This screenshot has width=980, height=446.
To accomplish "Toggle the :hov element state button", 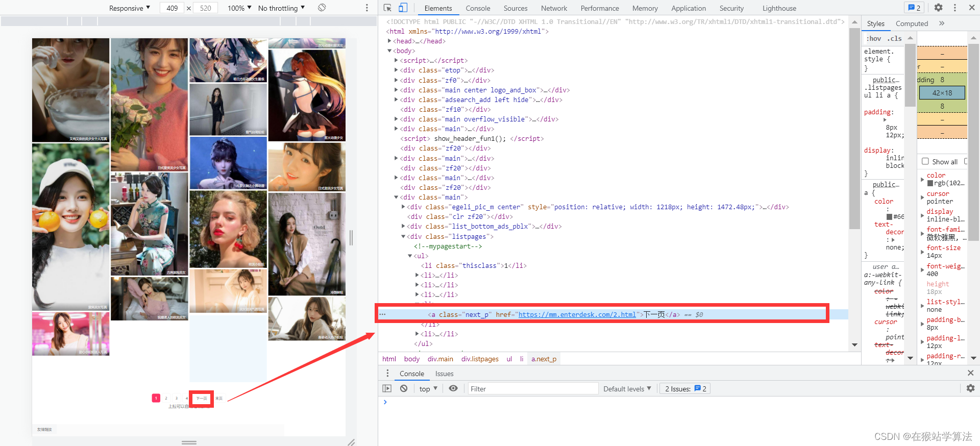I will pyautogui.click(x=874, y=38).
